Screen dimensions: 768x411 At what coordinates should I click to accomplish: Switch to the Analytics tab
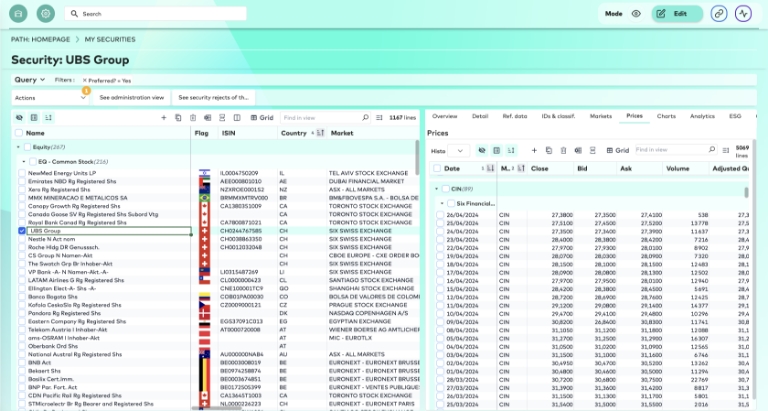[702, 116]
